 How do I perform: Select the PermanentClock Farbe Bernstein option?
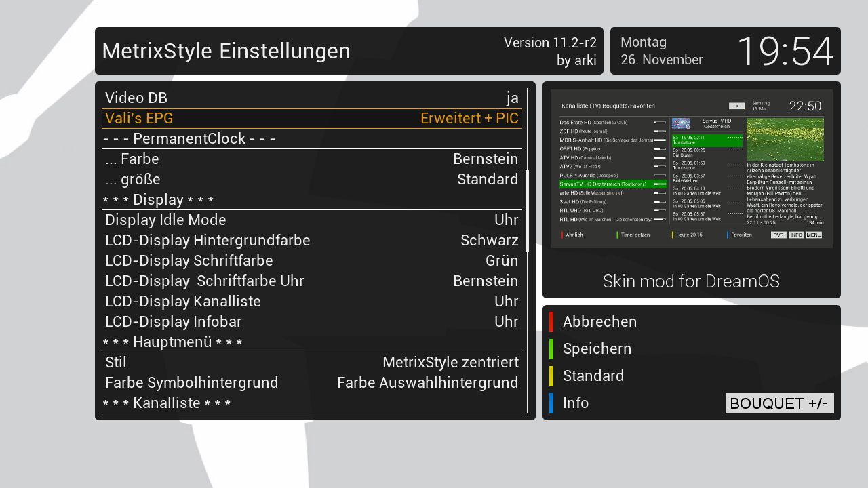coord(311,159)
